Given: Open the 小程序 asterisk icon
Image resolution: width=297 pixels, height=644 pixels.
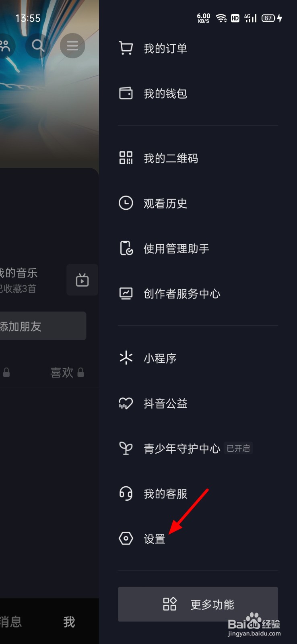Looking at the screenshot, I should coord(126,358).
